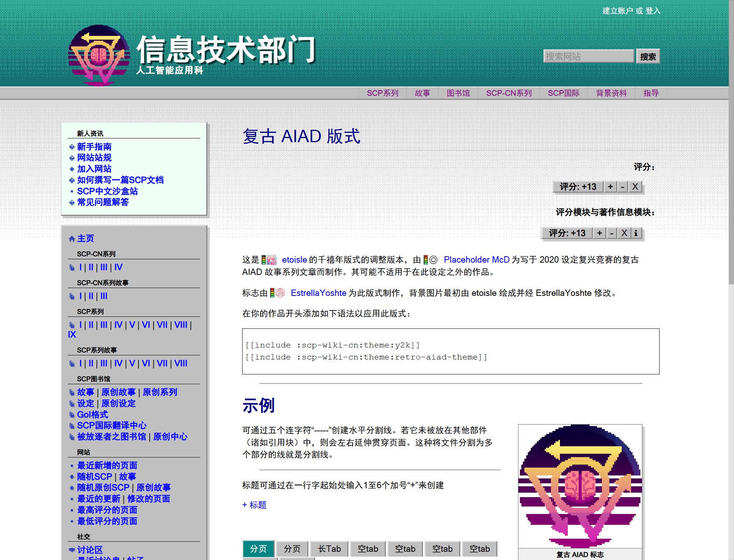Click the 登入 login link

[653, 11]
